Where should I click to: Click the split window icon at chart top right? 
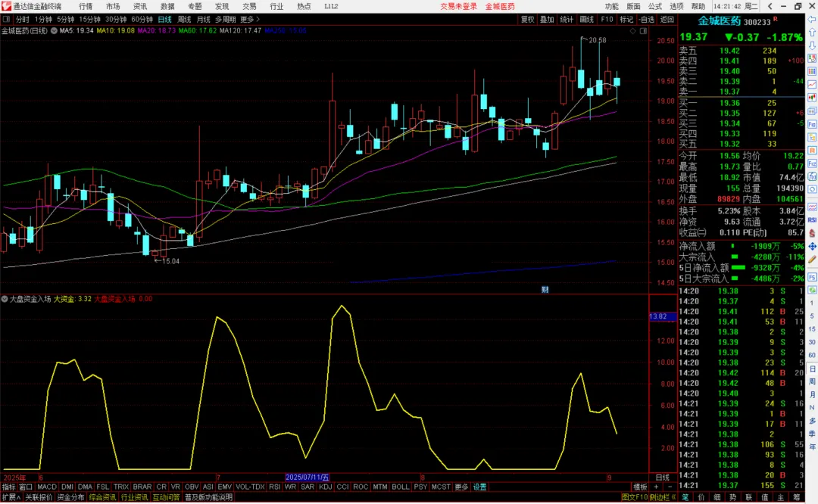643,31
